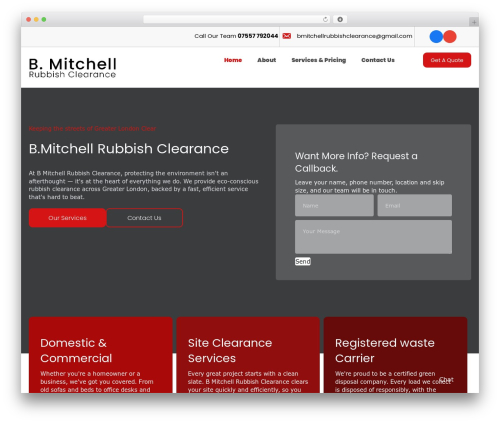
Task: Click the blue social circle icon
Action: click(436, 36)
